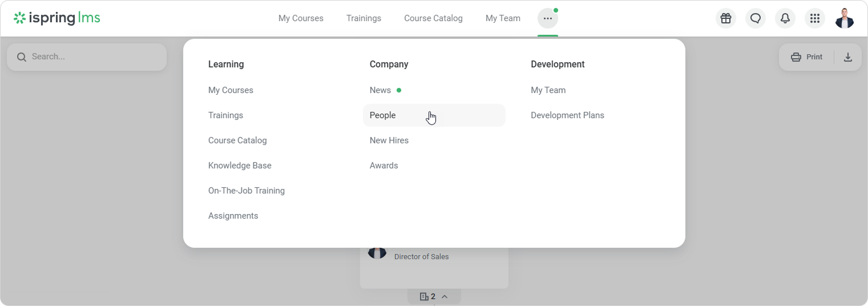The image size is (868, 306).
Task: Open the apps grid icon
Action: click(815, 18)
